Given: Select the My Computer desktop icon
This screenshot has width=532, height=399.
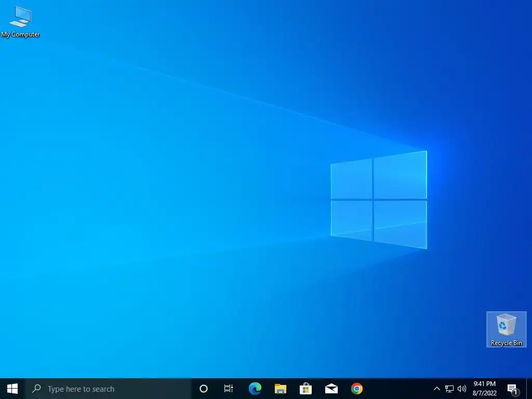Looking at the screenshot, I should point(20,22).
